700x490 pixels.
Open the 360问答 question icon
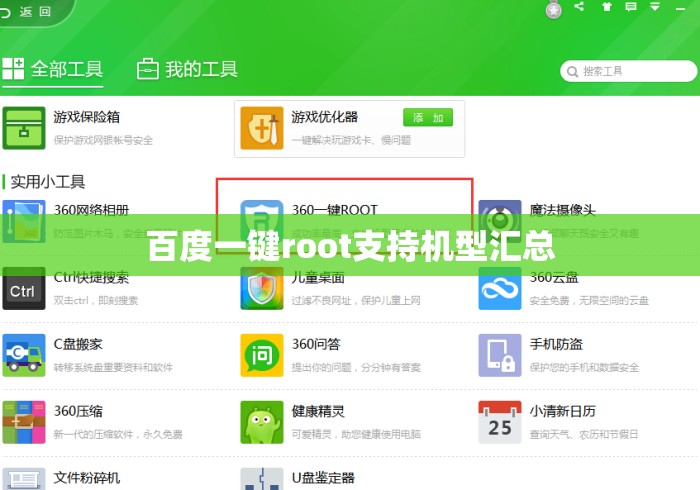pyautogui.click(x=262, y=355)
